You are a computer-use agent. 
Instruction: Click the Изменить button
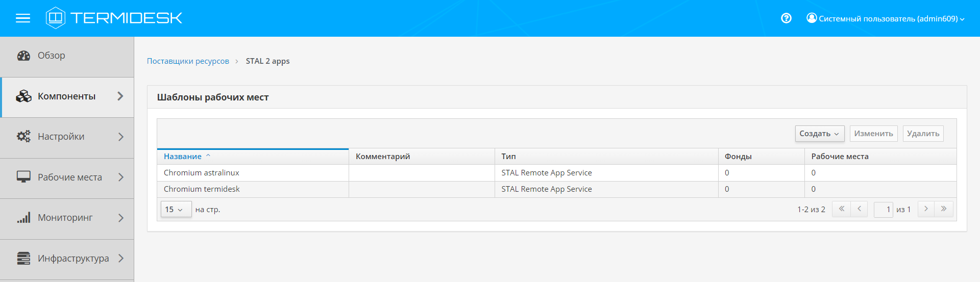[x=873, y=134]
